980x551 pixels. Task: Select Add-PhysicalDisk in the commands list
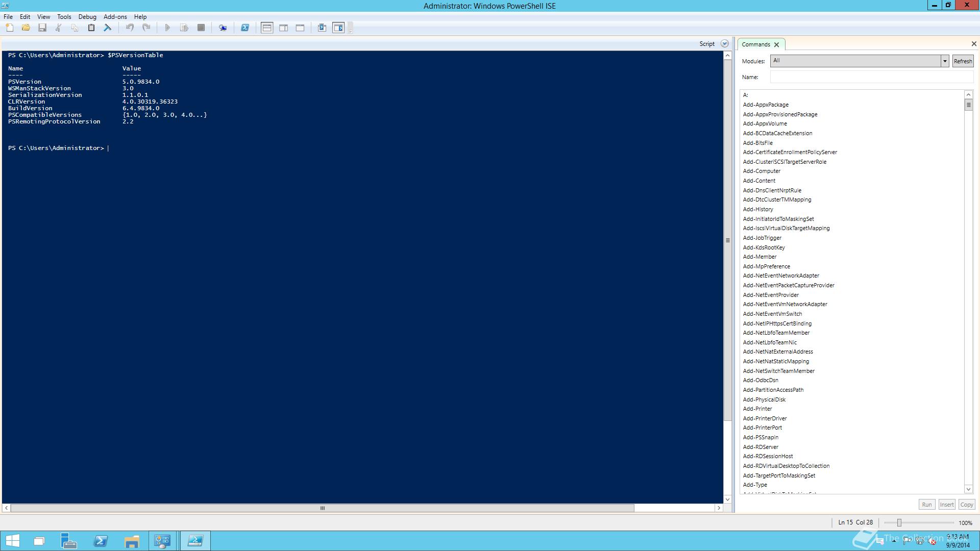[x=764, y=400]
